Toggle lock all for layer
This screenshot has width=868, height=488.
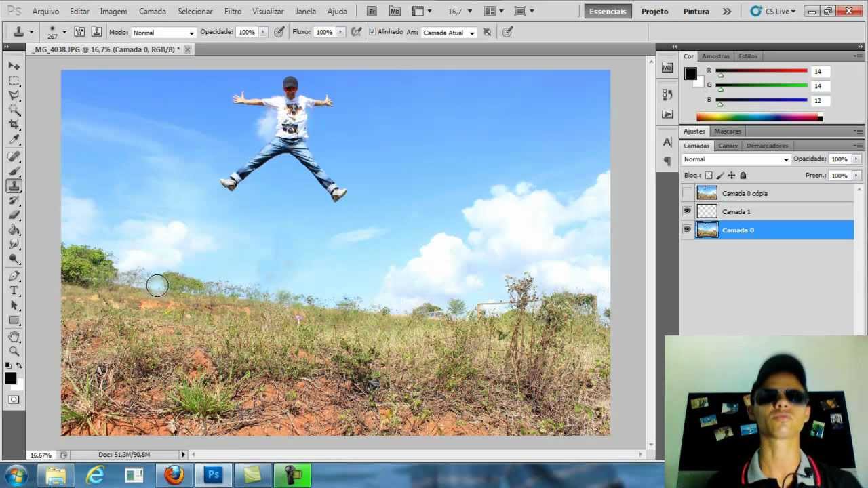[743, 176]
